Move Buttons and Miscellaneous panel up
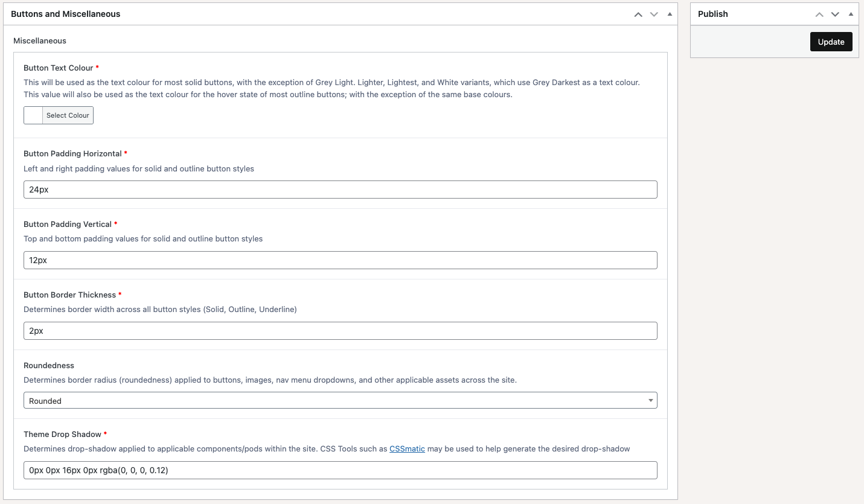 tap(638, 14)
